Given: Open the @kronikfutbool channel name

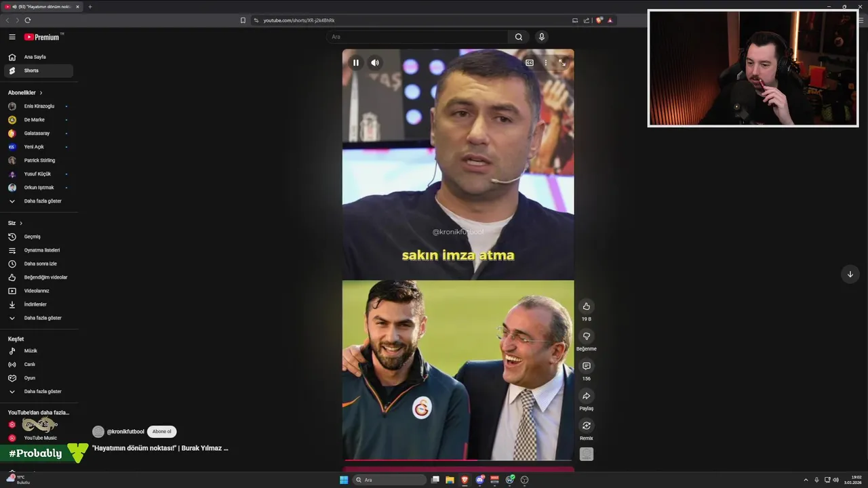Looking at the screenshot, I should 125,432.
